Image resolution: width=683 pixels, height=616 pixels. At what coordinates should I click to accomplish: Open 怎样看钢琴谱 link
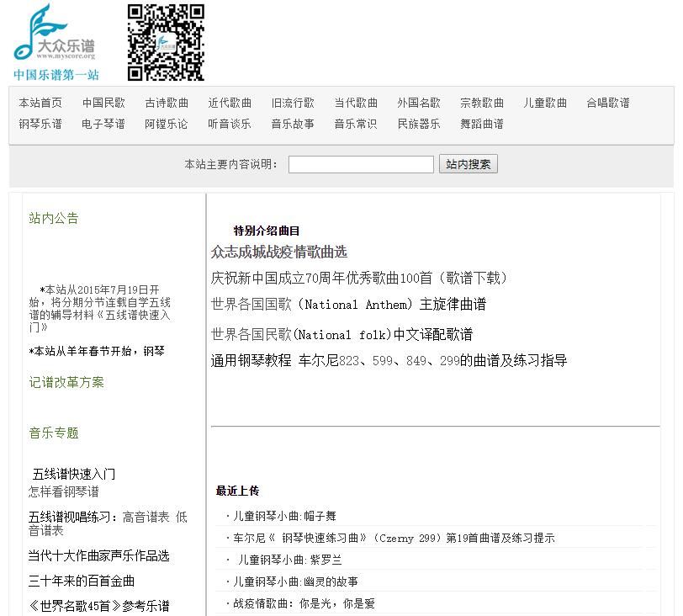[x=64, y=491]
